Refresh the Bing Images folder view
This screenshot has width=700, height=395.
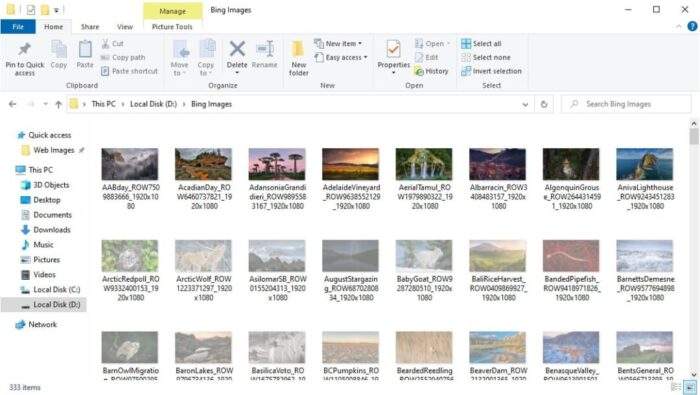pyautogui.click(x=544, y=104)
